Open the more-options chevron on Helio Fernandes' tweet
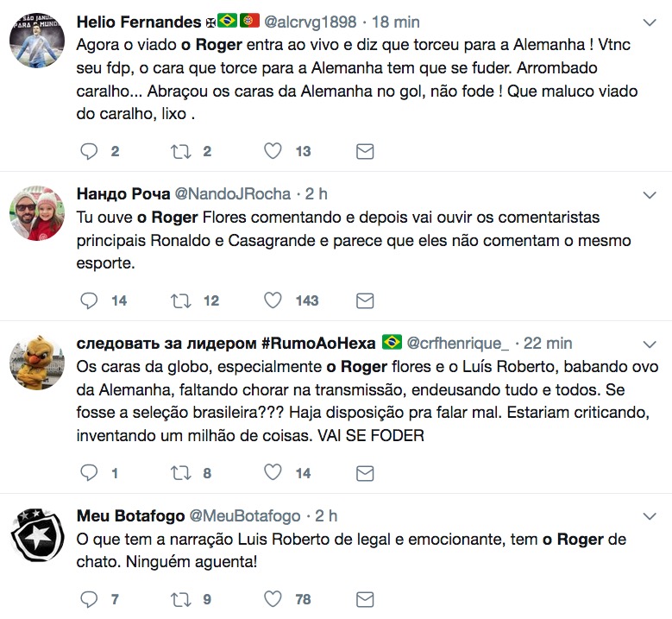The height and width of the screenshot is (619, 672). coord(650,21)
